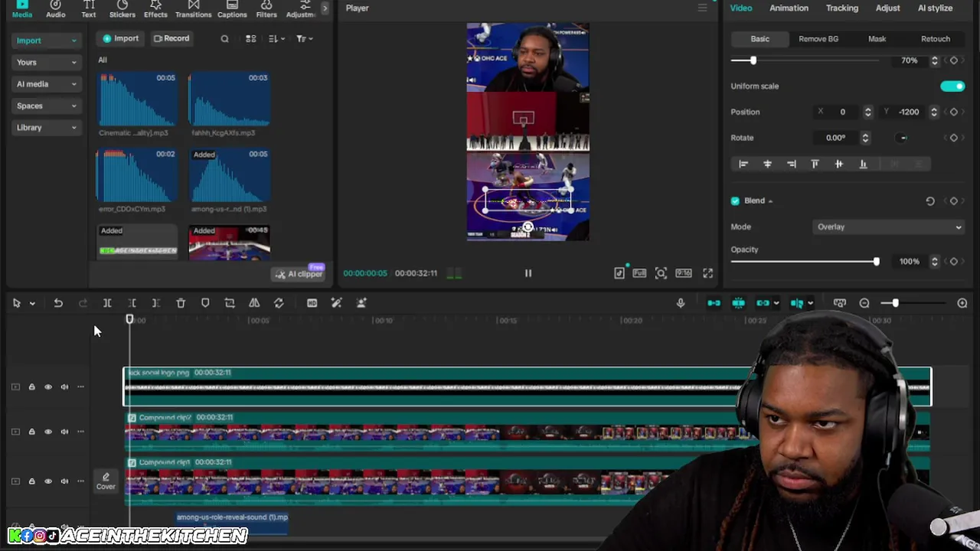
Task: Select the among-us 00:45 video thumbnail
Action: (x=229, y=242)
